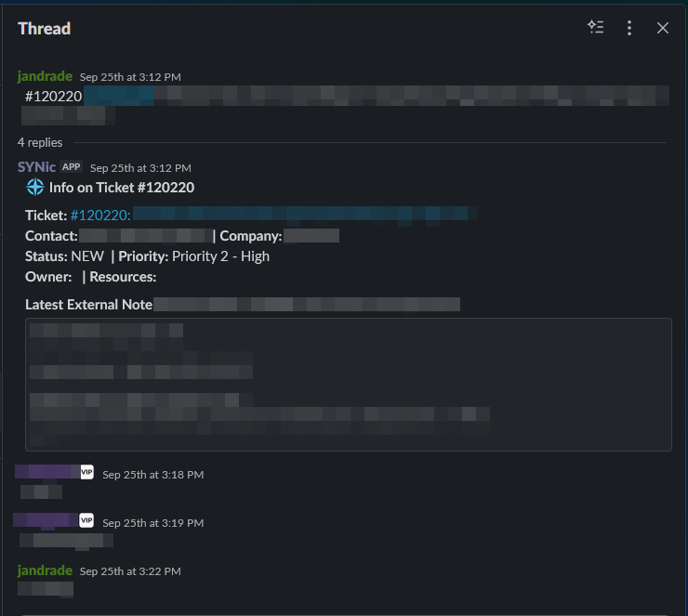Click the first message timestamp by jandrade

click(130, 77)
